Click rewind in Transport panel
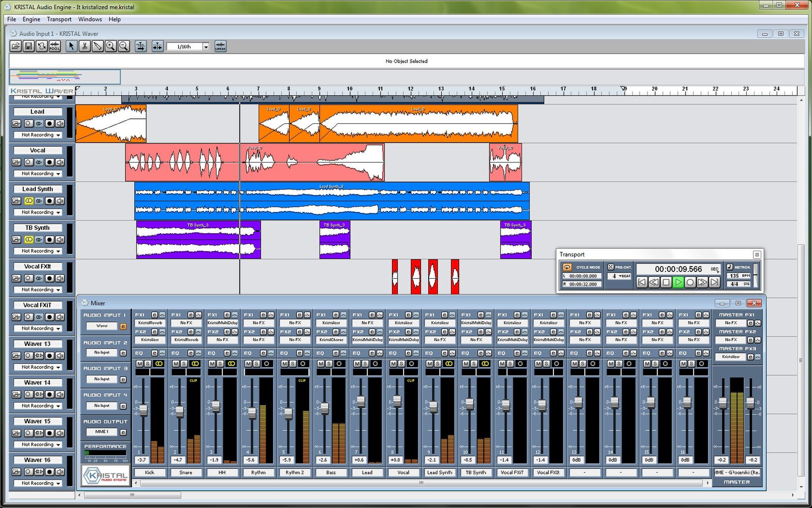This screenshot has width=812, height=508. [654, 282]
